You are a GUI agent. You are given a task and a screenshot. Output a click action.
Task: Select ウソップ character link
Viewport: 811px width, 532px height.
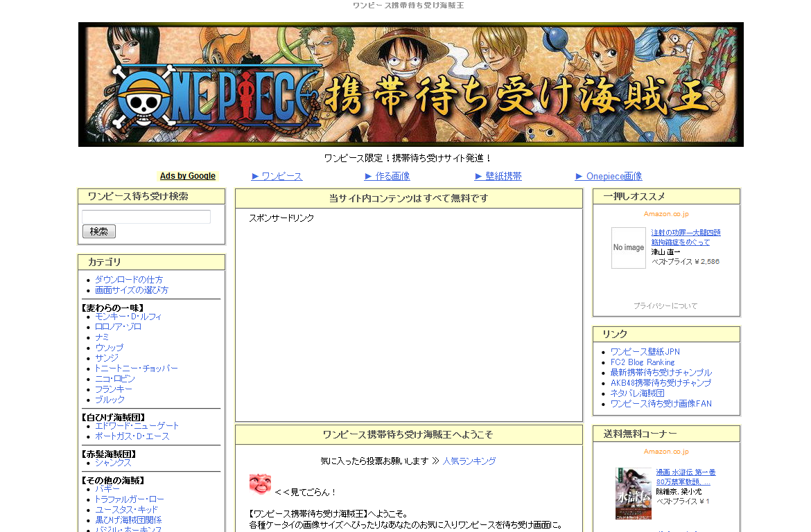pos(109,348)
